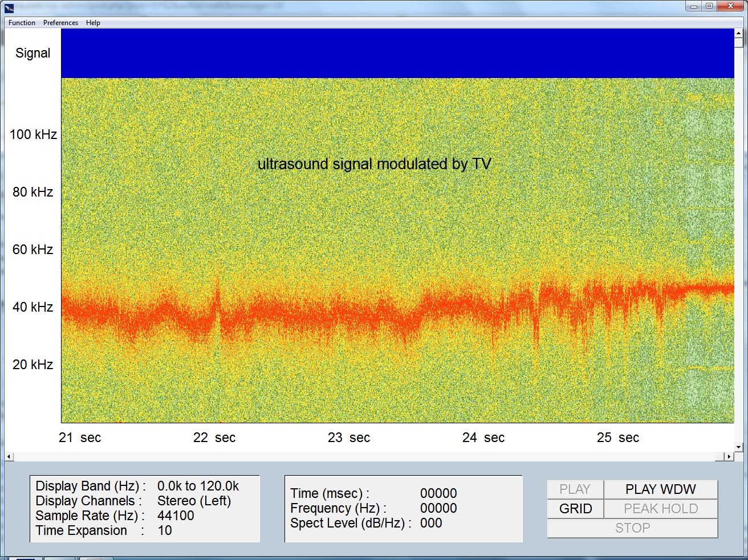Click the 24 sec time marker
Viewport: 748px width, 560px height.
(483, 438)
